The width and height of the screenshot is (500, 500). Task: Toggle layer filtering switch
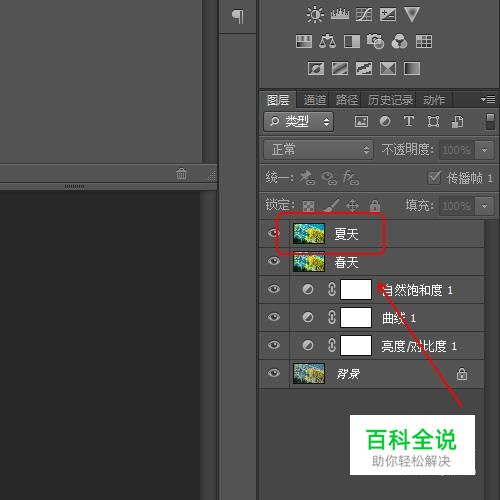pos(490,122)
